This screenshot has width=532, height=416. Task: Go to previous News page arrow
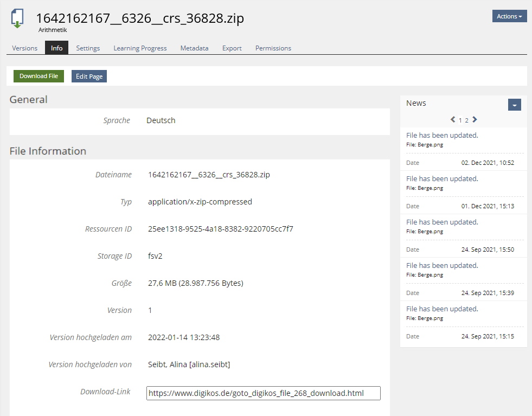pyautogui.click(x=453, y=120)
